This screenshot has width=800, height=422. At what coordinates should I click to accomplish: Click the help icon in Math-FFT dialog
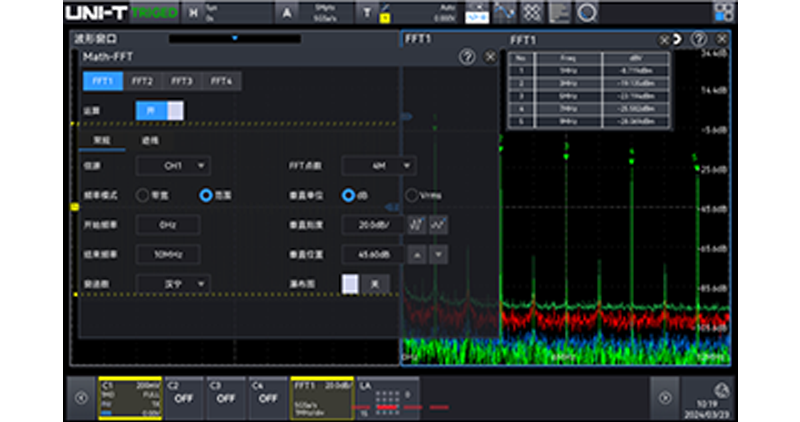467,58
